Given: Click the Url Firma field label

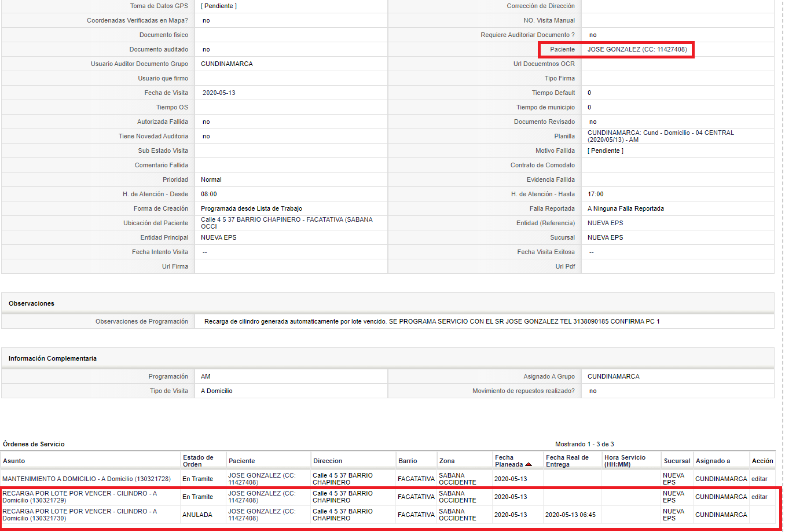Looking at the screenshot, I should click(x=175, y=266).
